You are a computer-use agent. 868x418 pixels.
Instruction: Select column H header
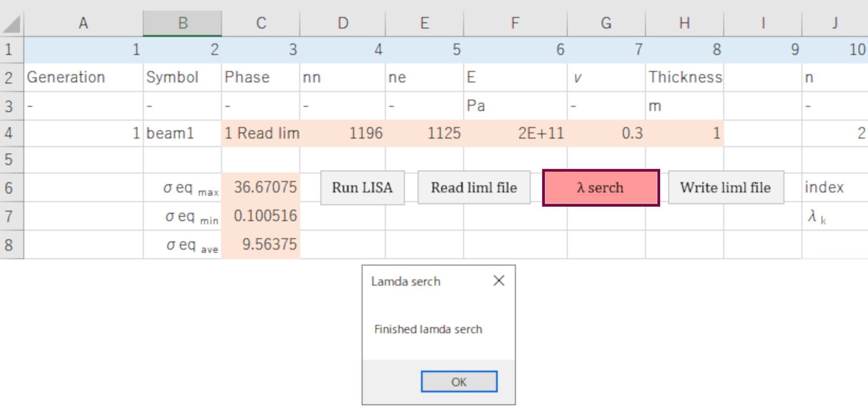pos(684,23)
